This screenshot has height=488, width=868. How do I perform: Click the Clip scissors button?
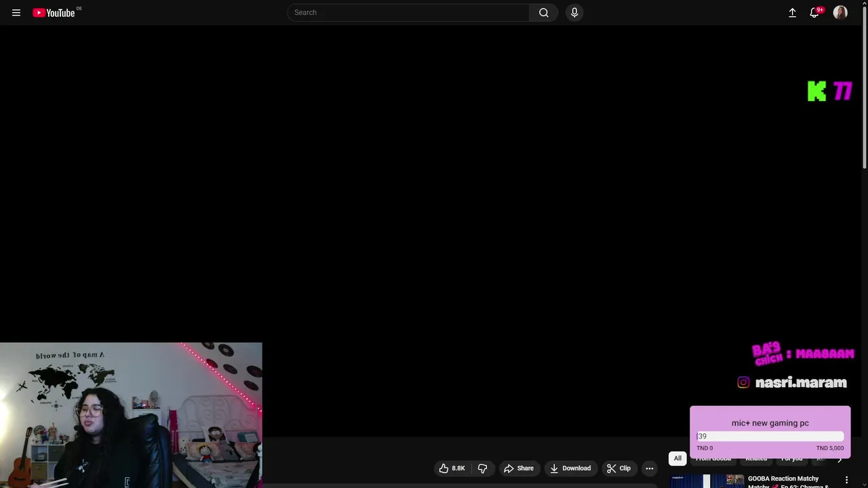point(618,468)
